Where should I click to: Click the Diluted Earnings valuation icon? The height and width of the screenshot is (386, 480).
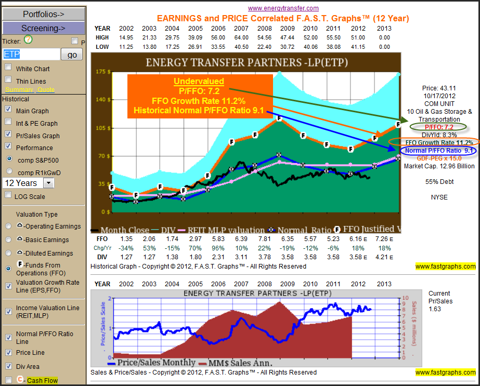point(20,253)
